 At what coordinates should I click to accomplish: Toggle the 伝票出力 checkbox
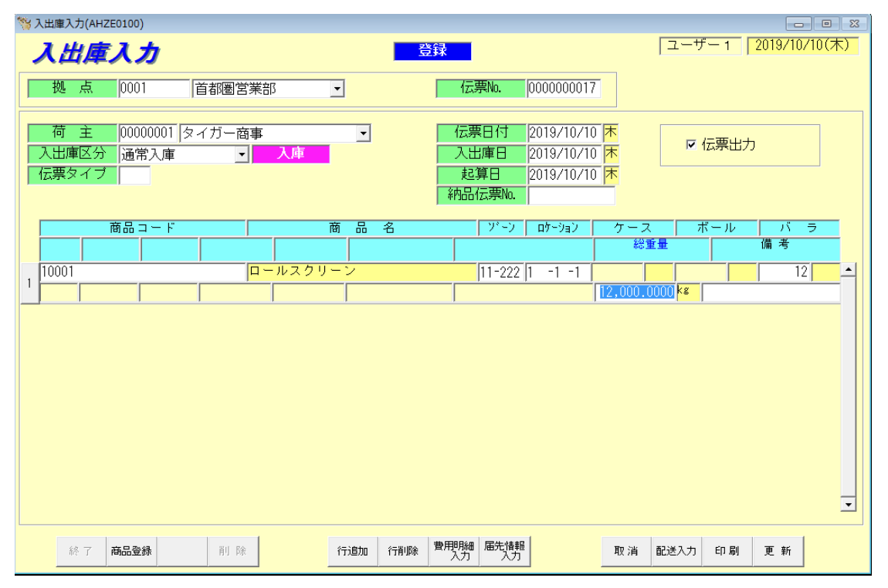tap(691, 144)
